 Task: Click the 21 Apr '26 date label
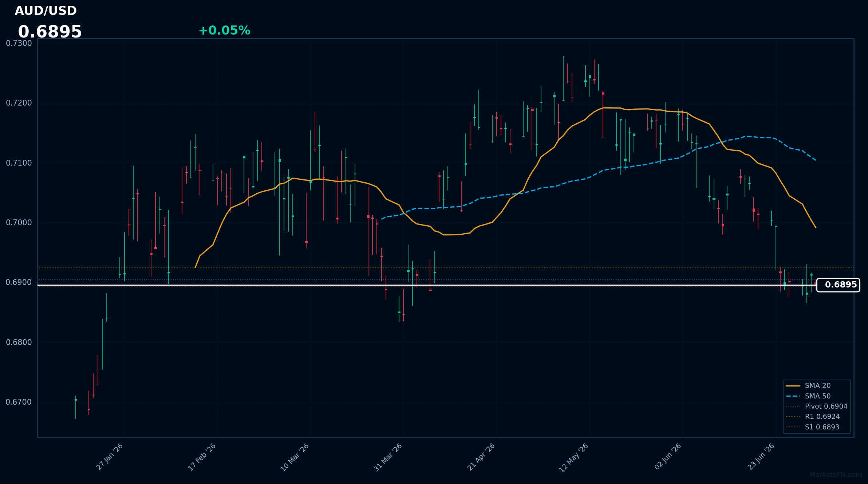click(481, 457)
